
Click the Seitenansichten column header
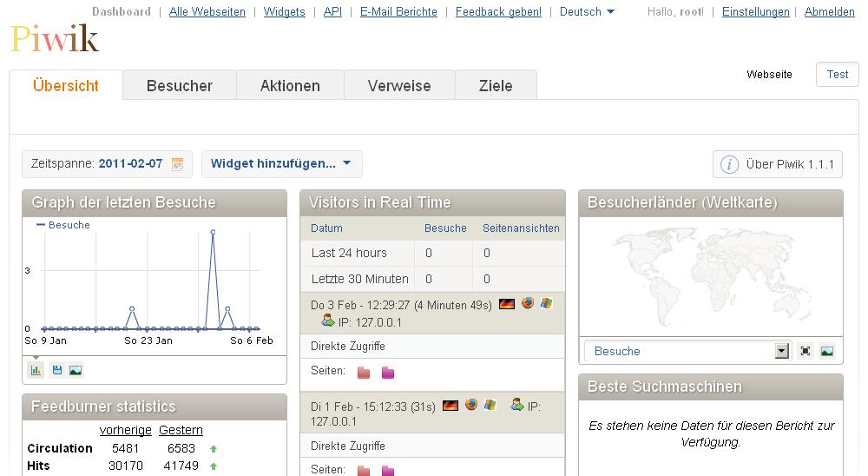[521, 228]
